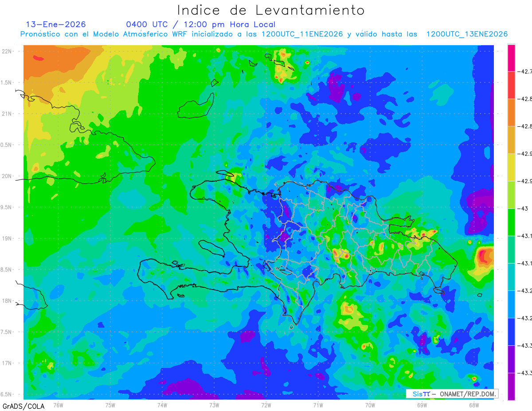Pick the pure green swatch in the legend
Image resolution: width=532 pixels, height=411 pixels.
511,222
